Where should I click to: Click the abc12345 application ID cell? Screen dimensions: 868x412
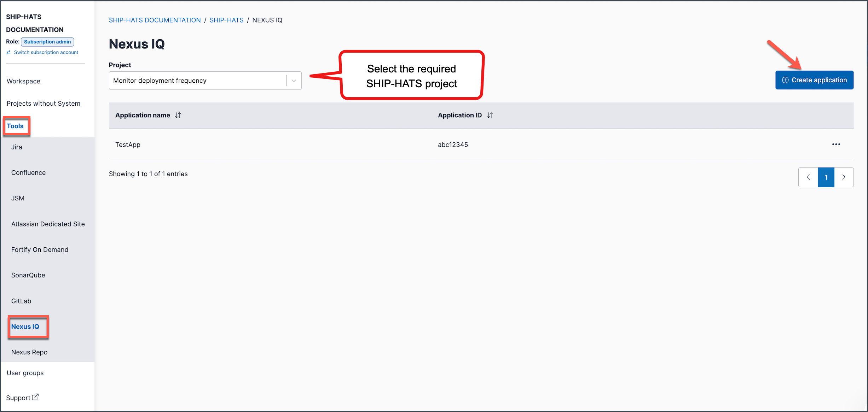[x=453, y=145]
